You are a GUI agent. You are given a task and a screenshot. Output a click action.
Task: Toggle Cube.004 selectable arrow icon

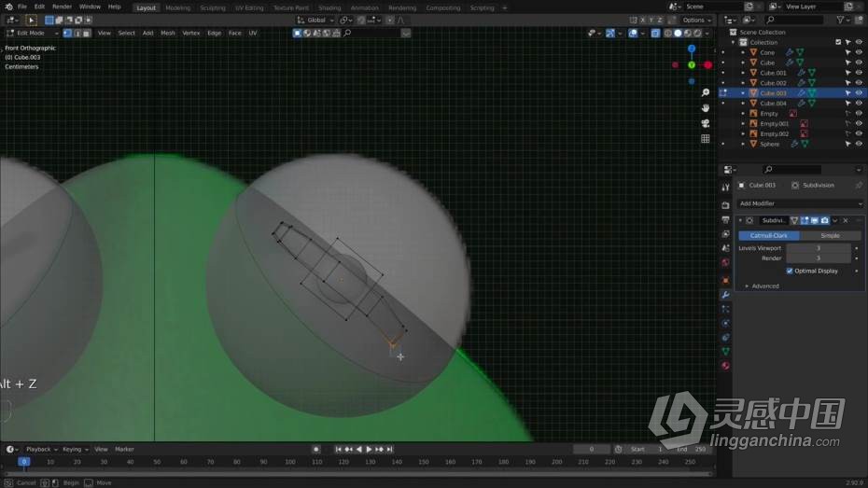click(847, 104)
